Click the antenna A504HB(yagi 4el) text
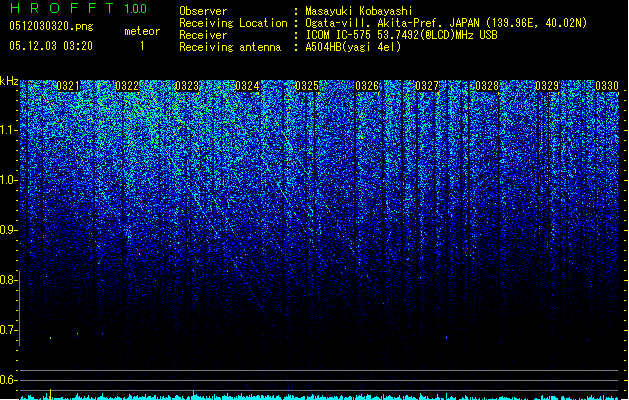Screen dimensions: 629x400 [353, 47]
